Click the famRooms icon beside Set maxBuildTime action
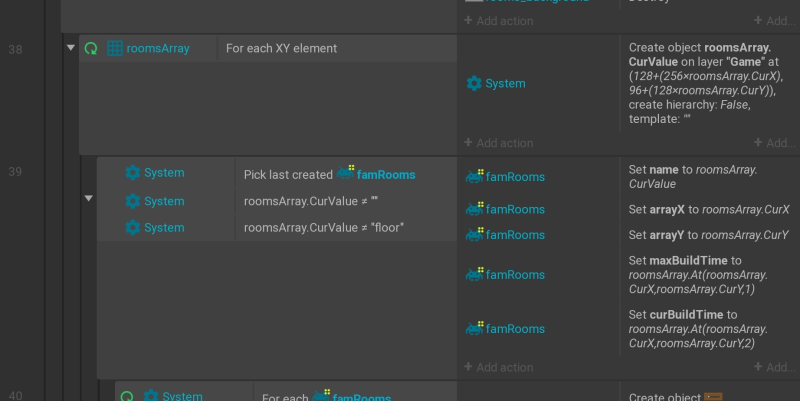The width and height of the screenshot is (800, 401). pos(474,274)
